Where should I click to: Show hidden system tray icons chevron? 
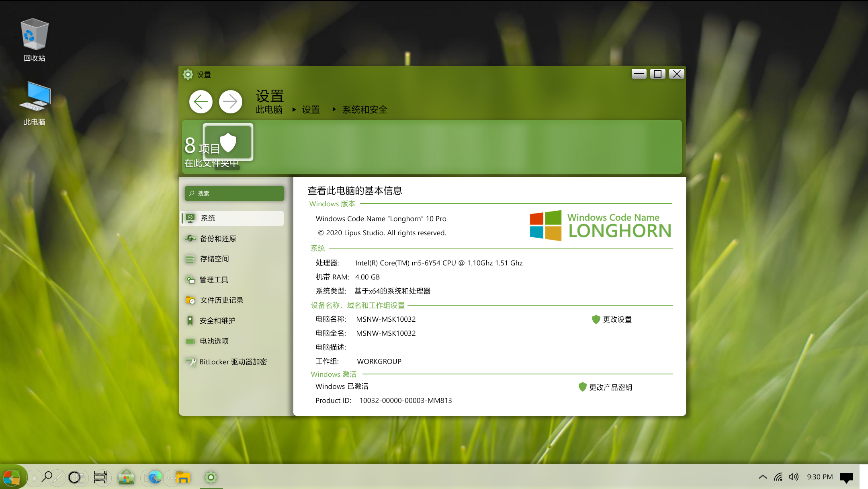click(762, 477)
